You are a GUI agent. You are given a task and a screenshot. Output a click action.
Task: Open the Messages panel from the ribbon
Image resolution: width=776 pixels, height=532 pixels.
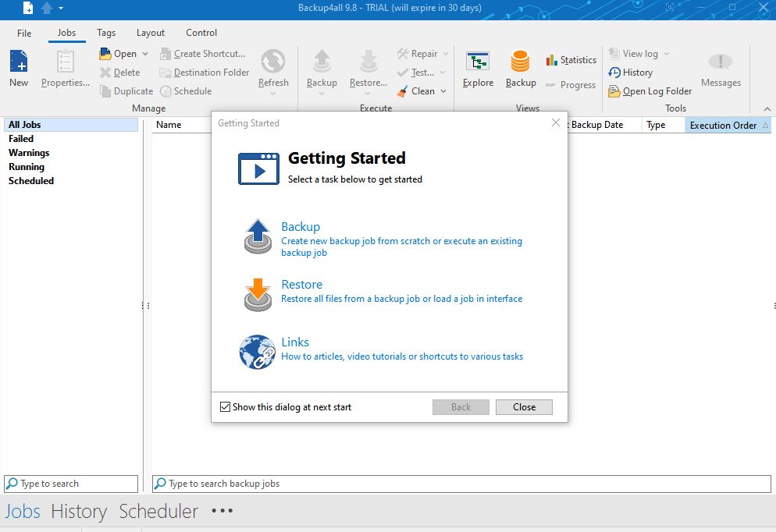[x=721, y=69]
